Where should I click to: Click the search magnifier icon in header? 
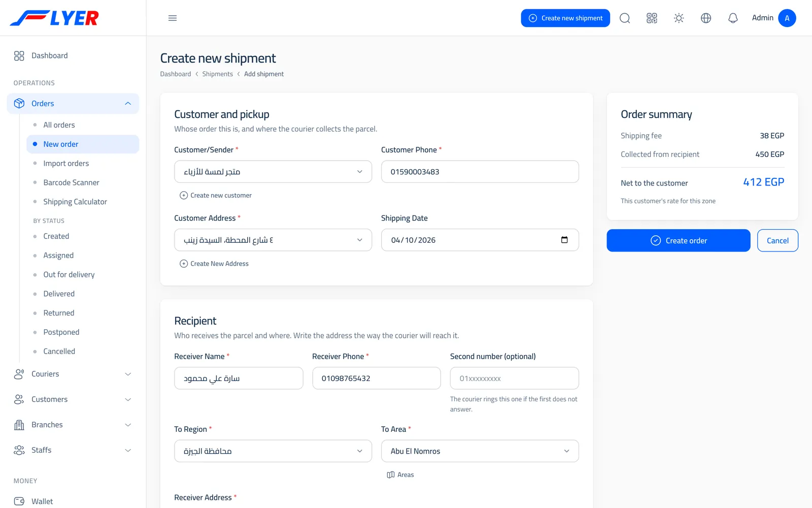click(625, 18)
